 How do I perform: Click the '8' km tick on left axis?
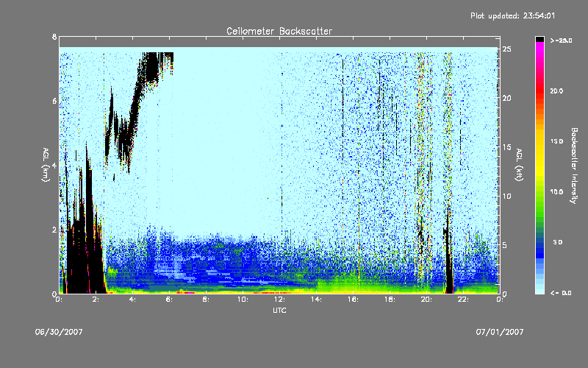(x=54, y=37)
